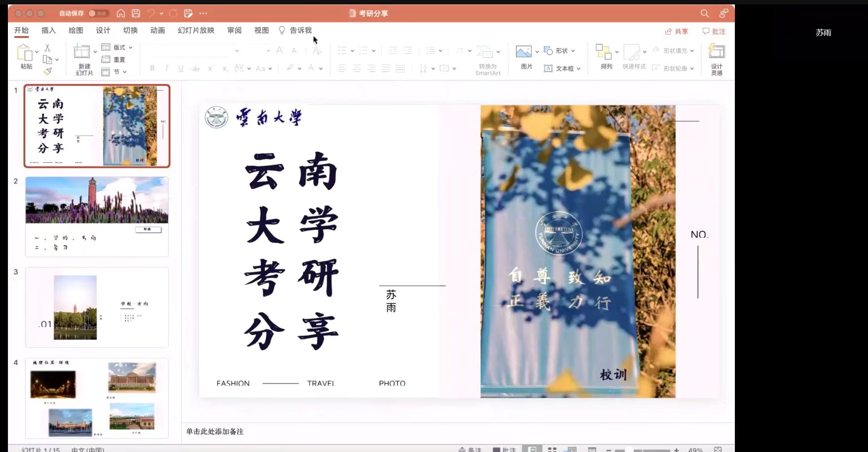Click the Decrease Indent icon

tap(393, 50)
